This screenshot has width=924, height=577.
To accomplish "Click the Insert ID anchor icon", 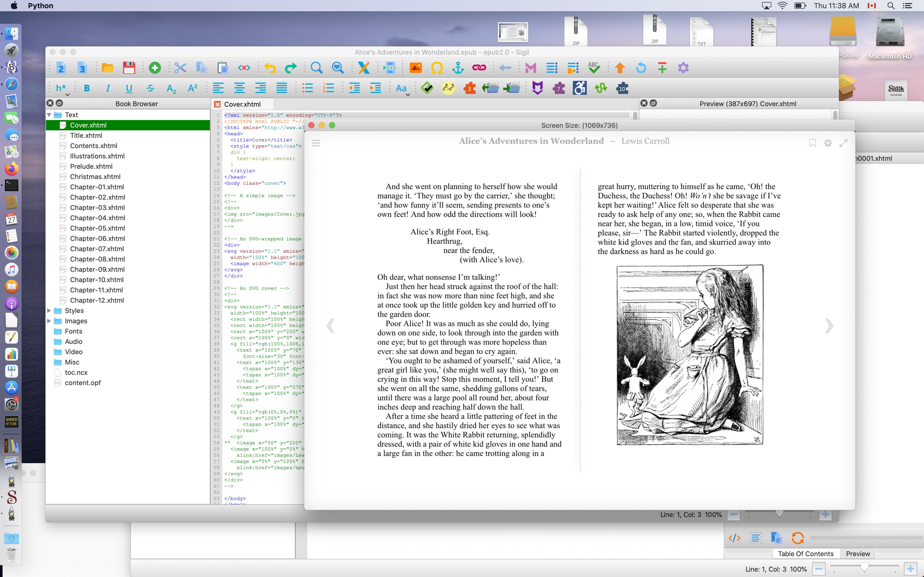I will click(x=458, y=68).
